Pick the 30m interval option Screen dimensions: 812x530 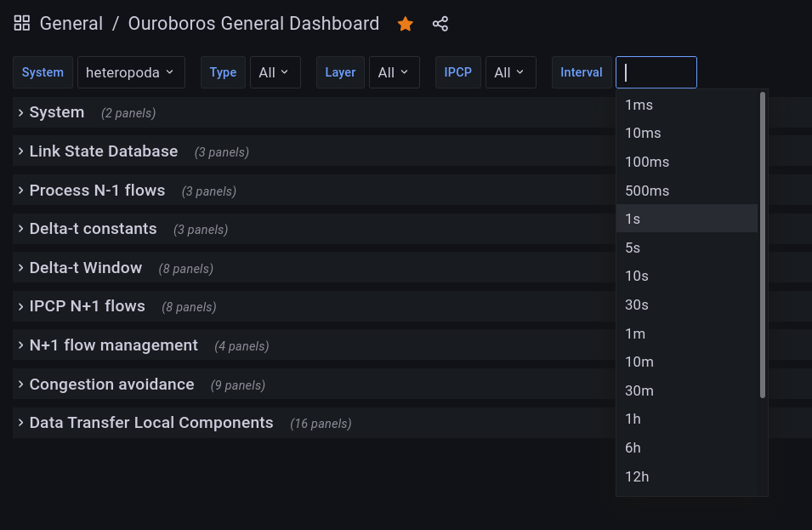(x=639, y=390)
